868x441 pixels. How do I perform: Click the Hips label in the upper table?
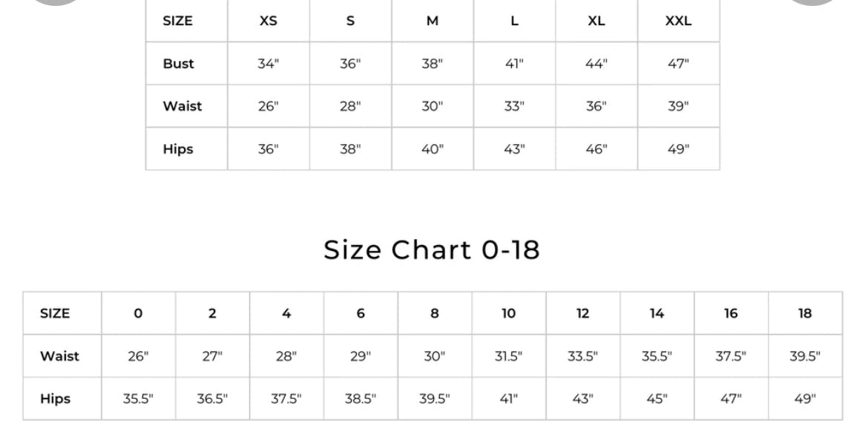click(178, 149)
